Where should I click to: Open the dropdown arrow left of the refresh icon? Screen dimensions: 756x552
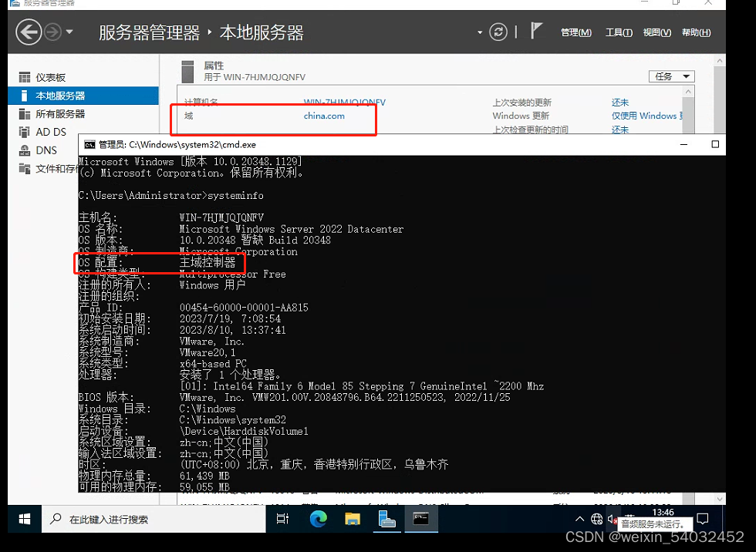tap(480, 32)
